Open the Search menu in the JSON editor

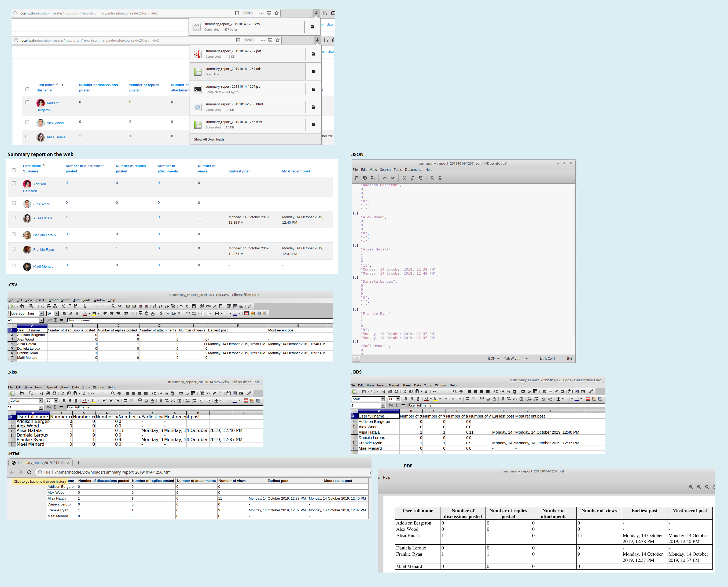(x=385, y=170)
